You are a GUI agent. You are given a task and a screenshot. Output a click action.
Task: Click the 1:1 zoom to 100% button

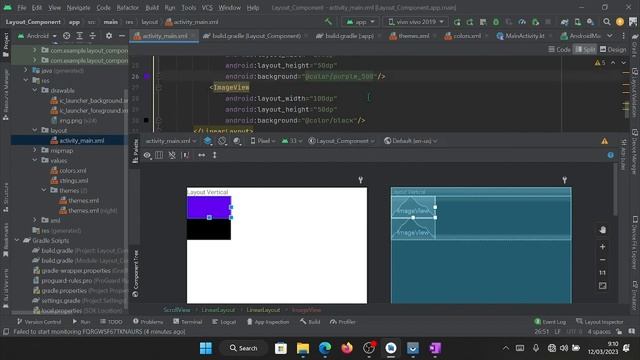pyautogui.click(x=602, y=273)
